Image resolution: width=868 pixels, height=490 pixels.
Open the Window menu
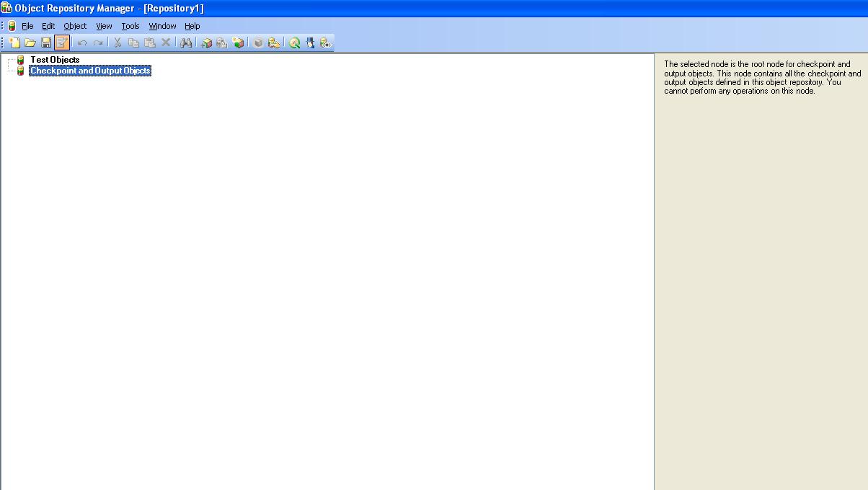pyautogui.click(x=162, y=26)
